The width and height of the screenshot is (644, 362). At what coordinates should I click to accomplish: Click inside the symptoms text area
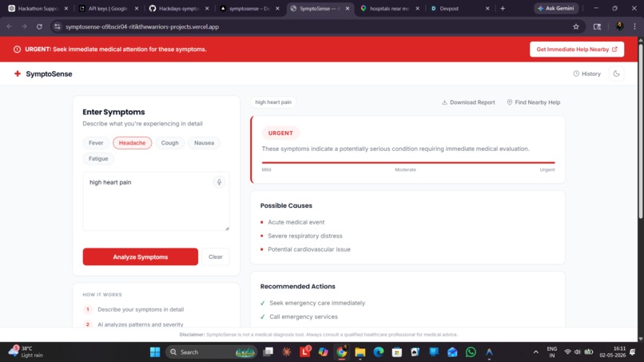(x=156, y=201)
